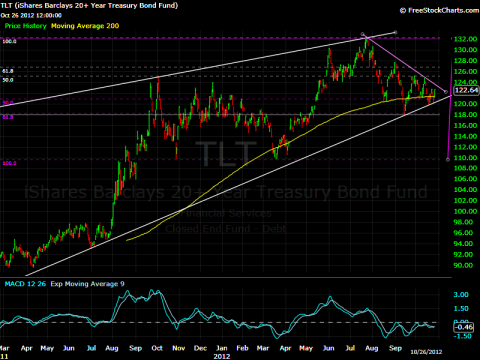Viewport: 480px width, 360px height.
Task: Click the white 50.0 Fibonacci level label
Action: tap(8, 80)
